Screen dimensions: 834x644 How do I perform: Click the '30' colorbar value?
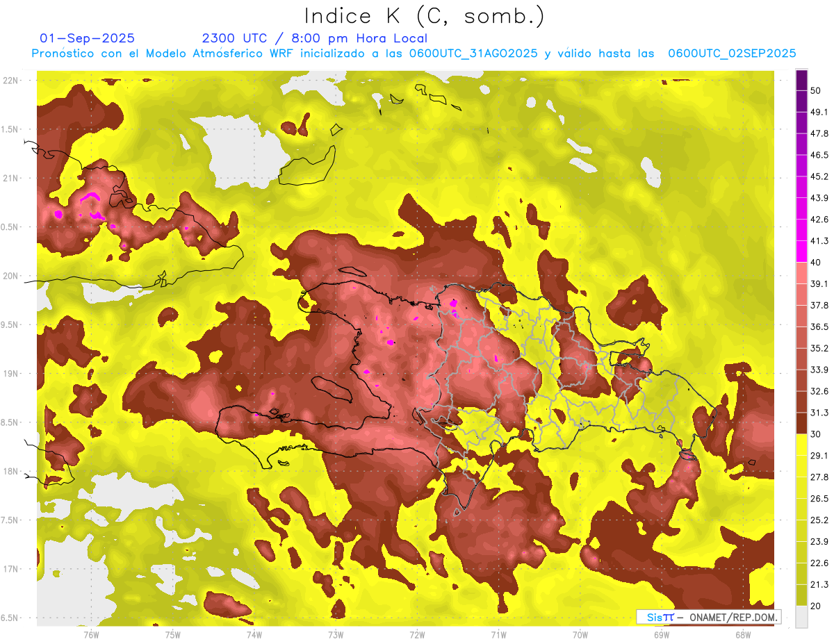pos(815,434)
